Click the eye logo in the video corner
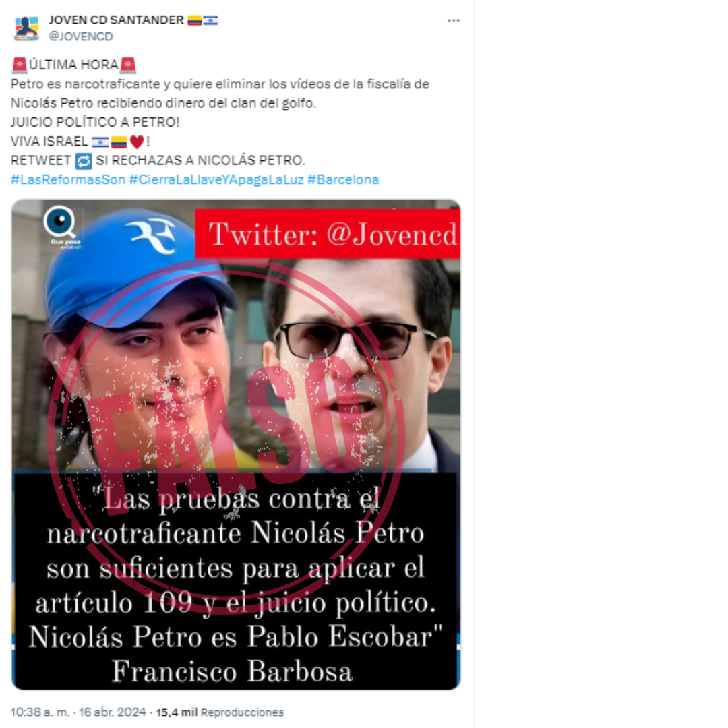 pyautogui.click(x=61, y=224)
